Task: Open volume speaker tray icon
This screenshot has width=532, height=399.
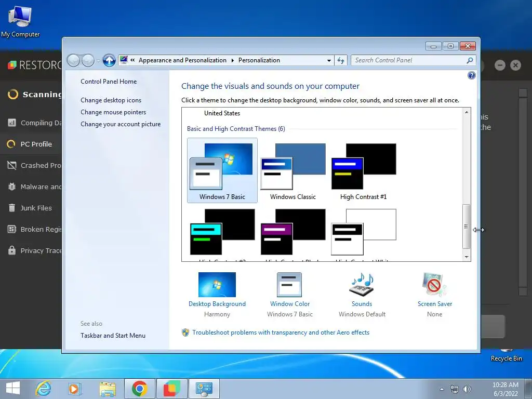Action: [467, 389]
